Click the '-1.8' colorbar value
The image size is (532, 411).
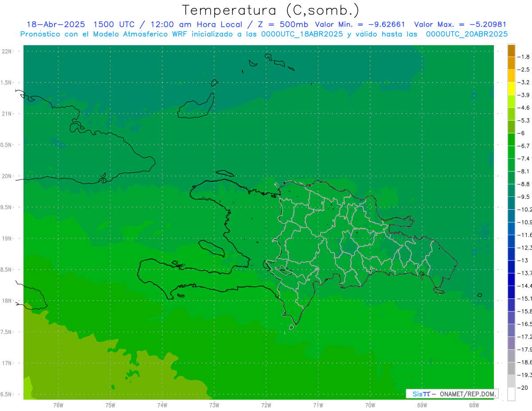(524, 57)
